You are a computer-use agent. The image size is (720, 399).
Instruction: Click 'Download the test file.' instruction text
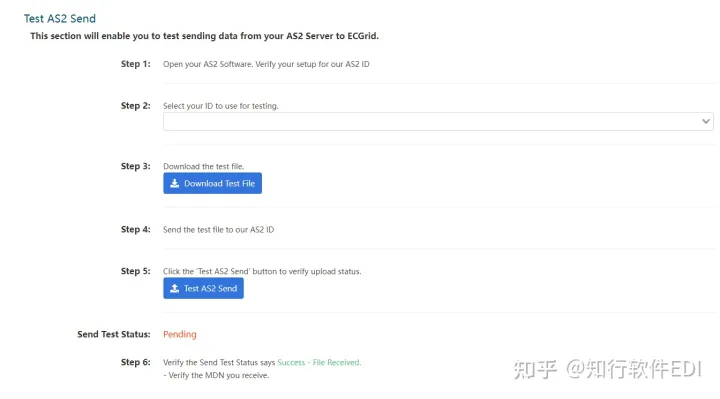tap(203, 166)
